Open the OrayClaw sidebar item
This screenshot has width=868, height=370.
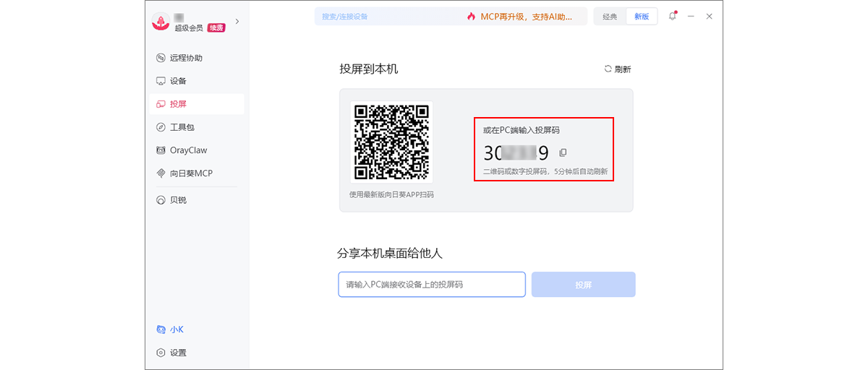pos(197,150)
